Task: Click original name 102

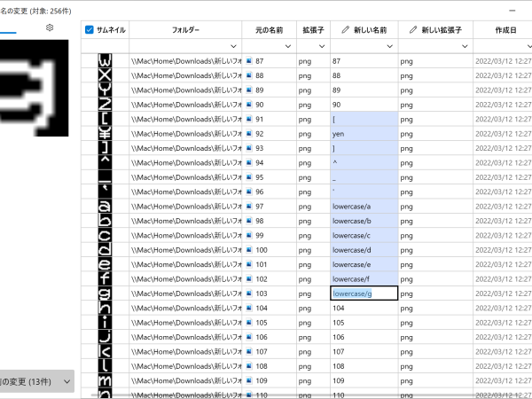Action: (262, 279)
